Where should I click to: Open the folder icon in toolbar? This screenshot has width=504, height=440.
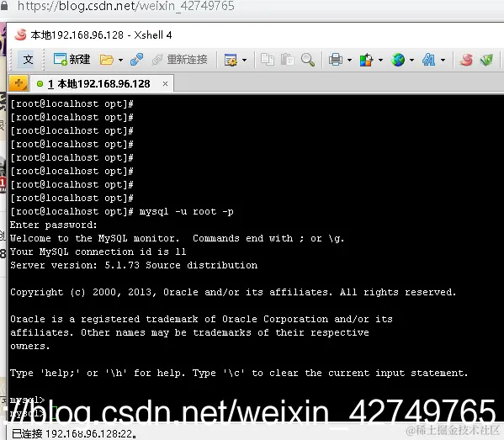coord(106,60)
